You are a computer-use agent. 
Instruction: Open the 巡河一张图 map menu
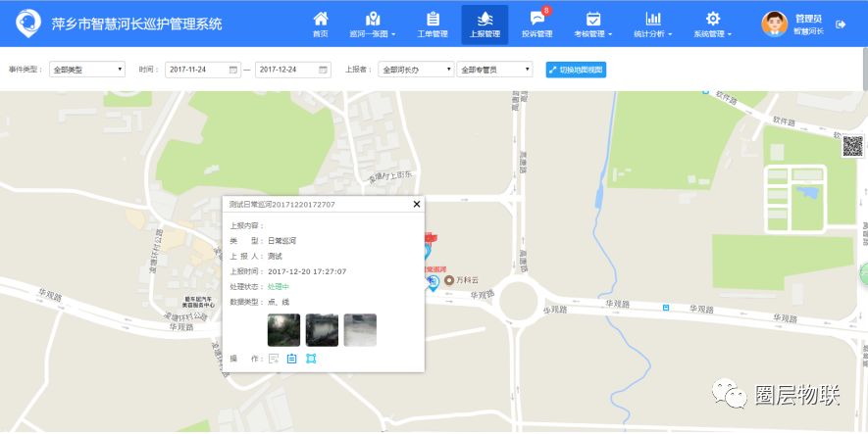point(373,24)
